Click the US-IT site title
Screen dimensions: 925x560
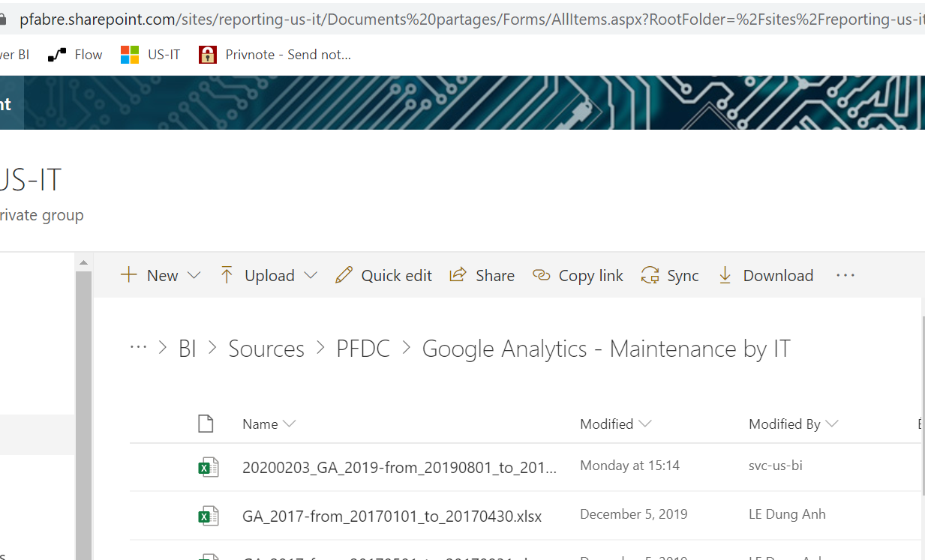(x=30, y=180)
